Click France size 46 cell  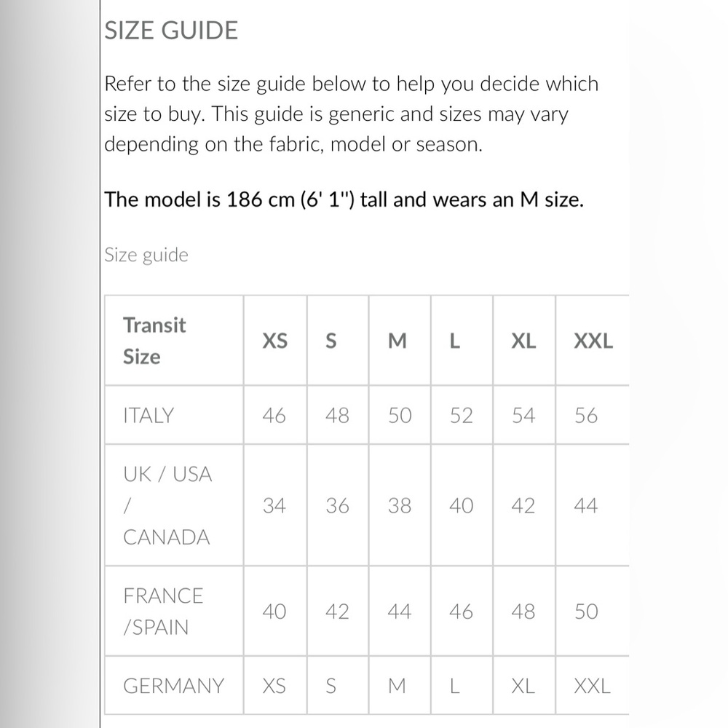[x=462, y=612]
